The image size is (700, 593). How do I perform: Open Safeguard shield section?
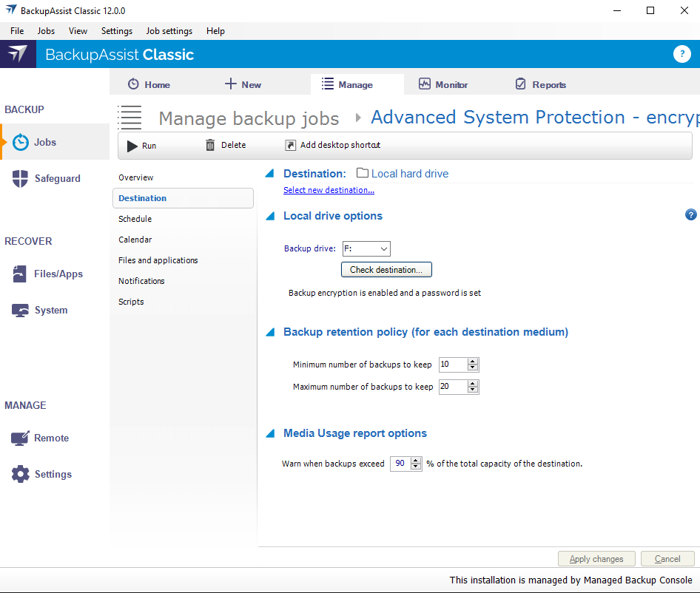pos(47,178)
